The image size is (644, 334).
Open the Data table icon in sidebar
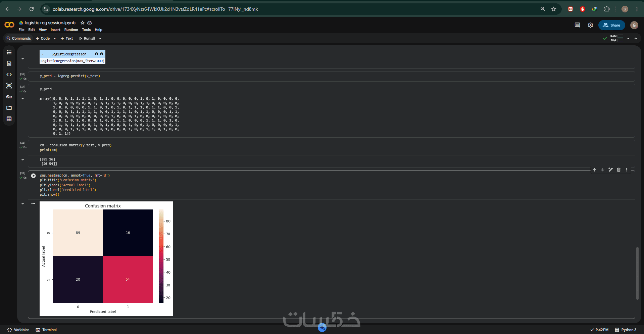pos(9,119)
